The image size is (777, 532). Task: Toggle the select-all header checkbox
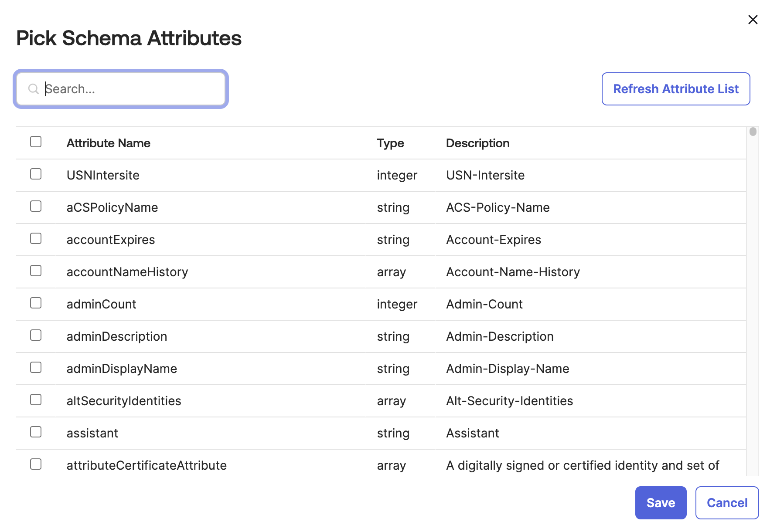36,142
